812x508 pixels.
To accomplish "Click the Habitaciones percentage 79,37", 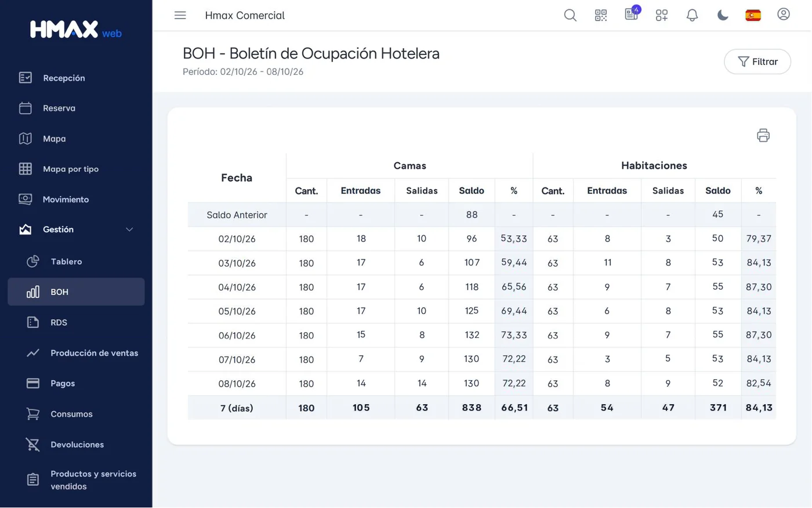I will 759,239.
